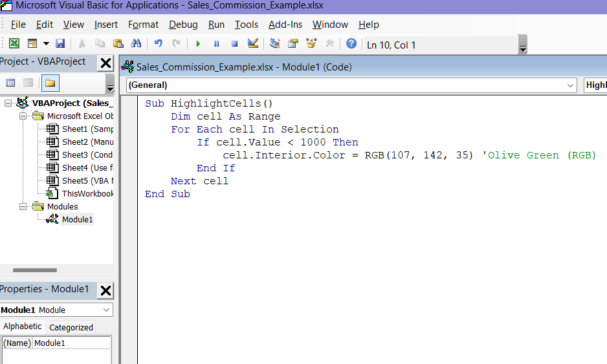Select Sheet4 in project tree
Screen dimensions: 607x364
(x=80, y=168)
